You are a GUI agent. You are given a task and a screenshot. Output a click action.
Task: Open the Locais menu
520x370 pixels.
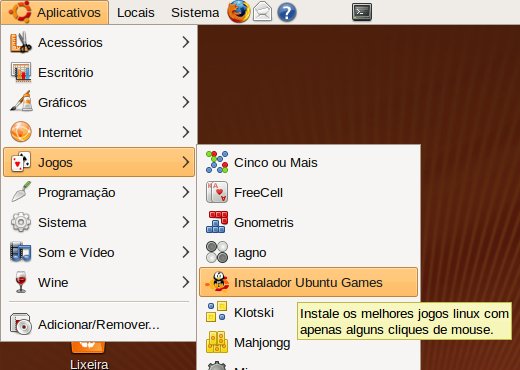136,12
